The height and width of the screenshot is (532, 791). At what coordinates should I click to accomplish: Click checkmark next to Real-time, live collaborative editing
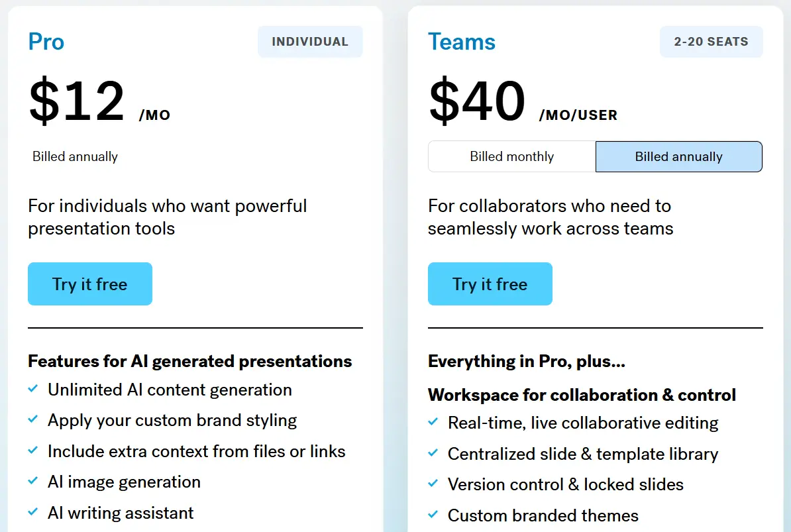[433, 422]
